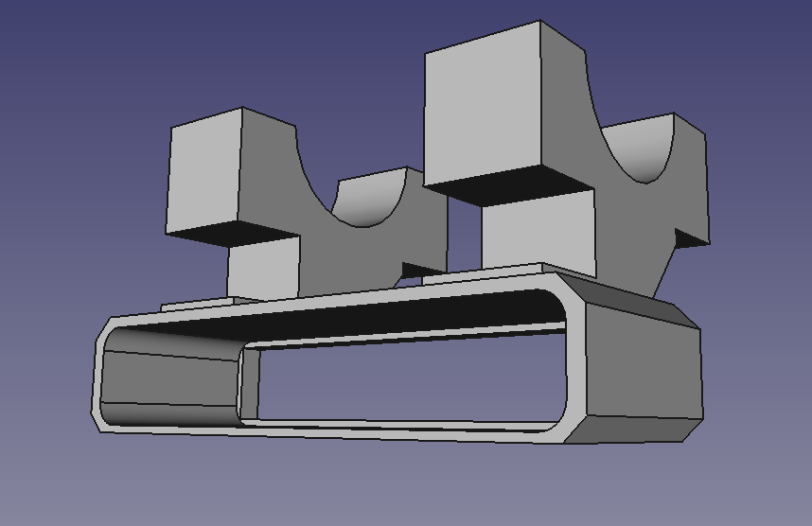The height and width of the screenshot is (526, 812).
Task: Select the front face of the tall right bracket's upper block
Action: (483, 102)
